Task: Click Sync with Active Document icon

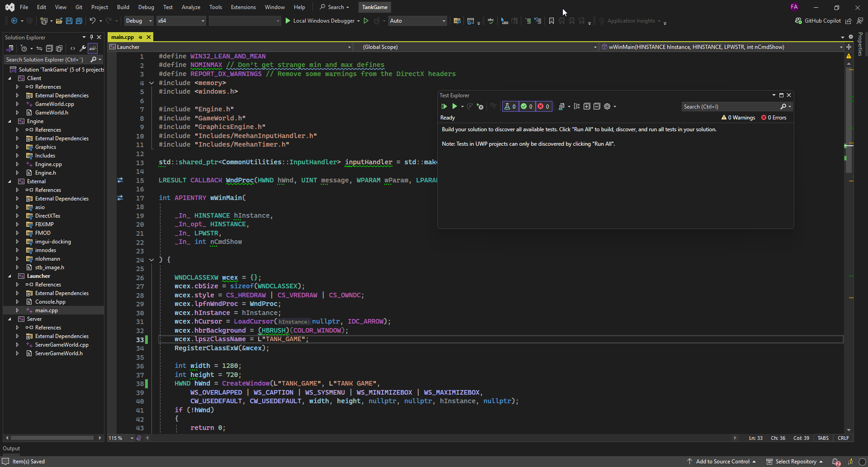Action: (x=39, y=48)
